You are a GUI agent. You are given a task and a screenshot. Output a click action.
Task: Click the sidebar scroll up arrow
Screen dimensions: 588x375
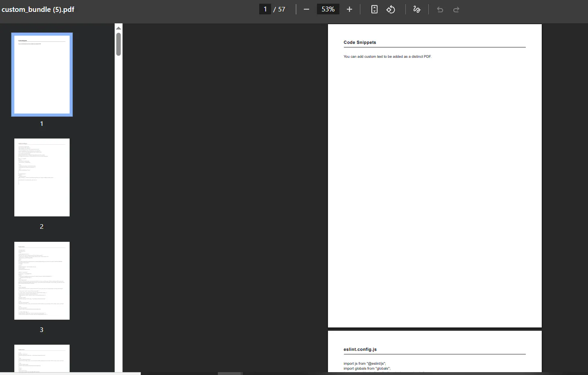pos(118,28)
